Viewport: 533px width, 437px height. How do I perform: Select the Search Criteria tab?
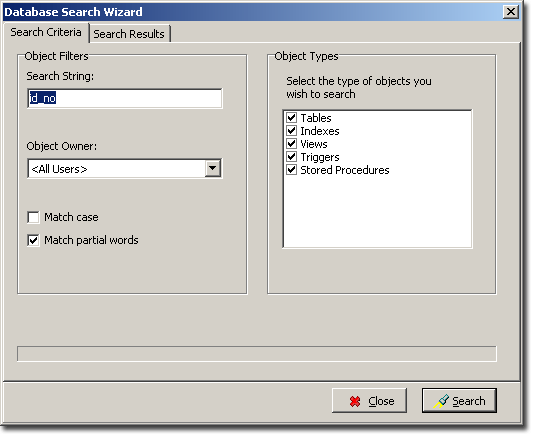pyautogui.click(x=46, y=32)
